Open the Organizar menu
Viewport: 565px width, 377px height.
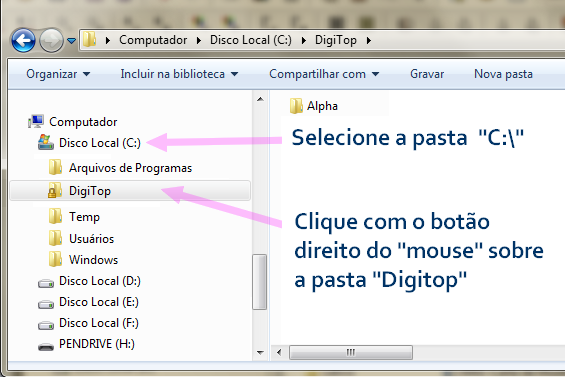(58, 74)
